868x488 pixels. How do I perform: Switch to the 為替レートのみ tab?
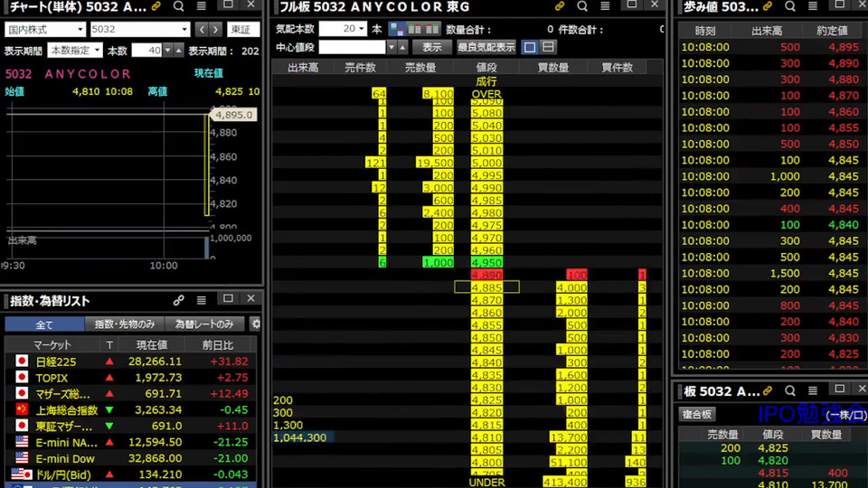(x=204, y=324)
